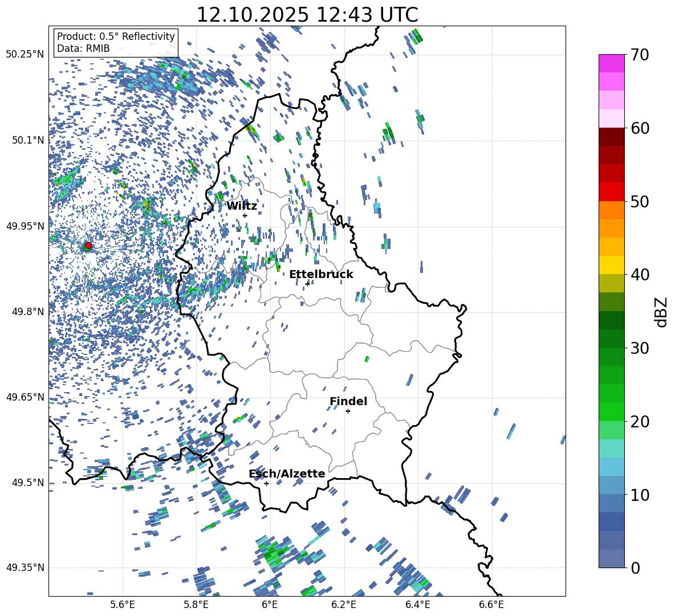Click the Data: RMIB text
Screen dimensions: 675x616
[83, 48]
